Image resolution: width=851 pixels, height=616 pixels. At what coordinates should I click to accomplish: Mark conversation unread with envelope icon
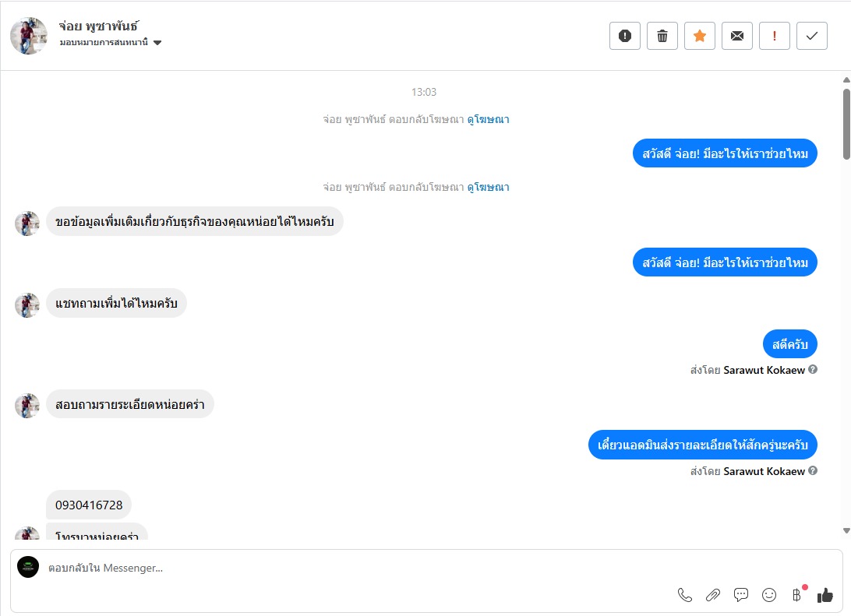coord(737,36)
